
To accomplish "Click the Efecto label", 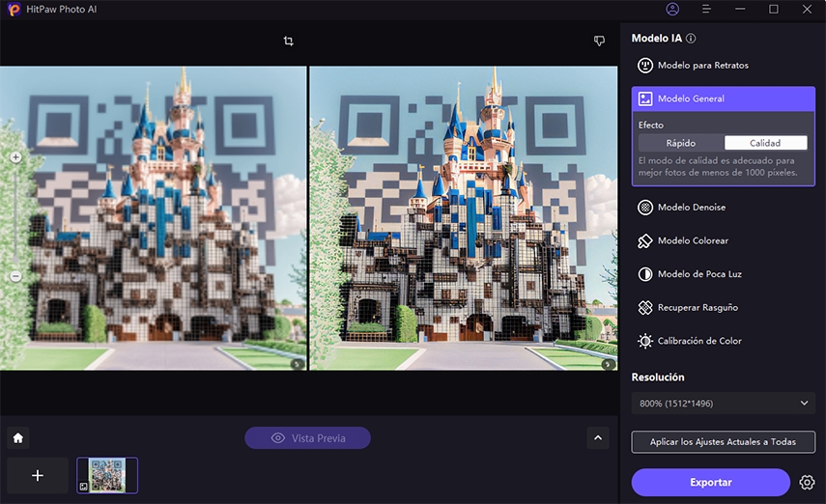I will tap(651, 125).
